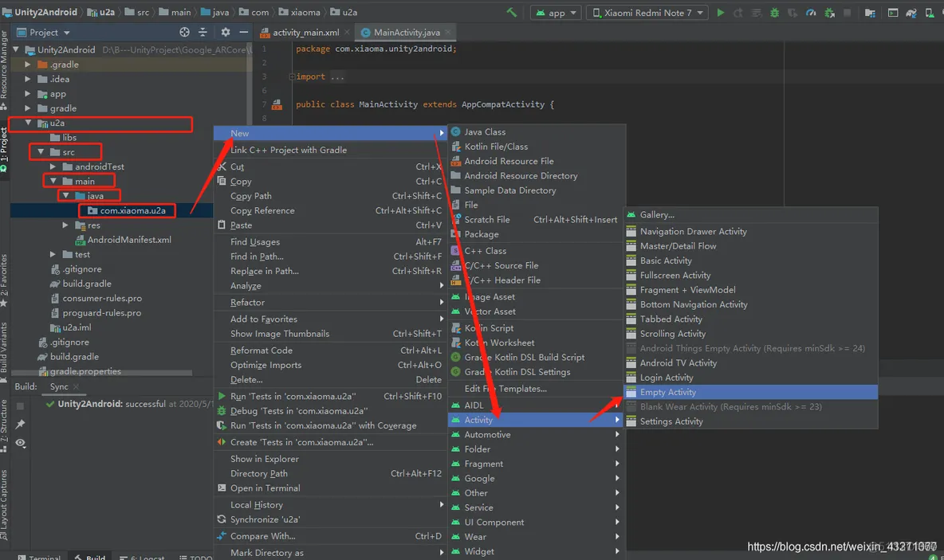
Task: Collapse the u2a module folder
Action: [28, 123]
